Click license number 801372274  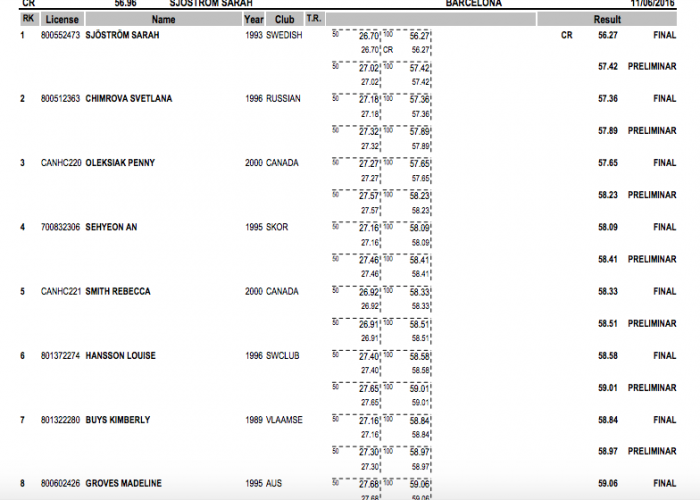click(60, 355)
